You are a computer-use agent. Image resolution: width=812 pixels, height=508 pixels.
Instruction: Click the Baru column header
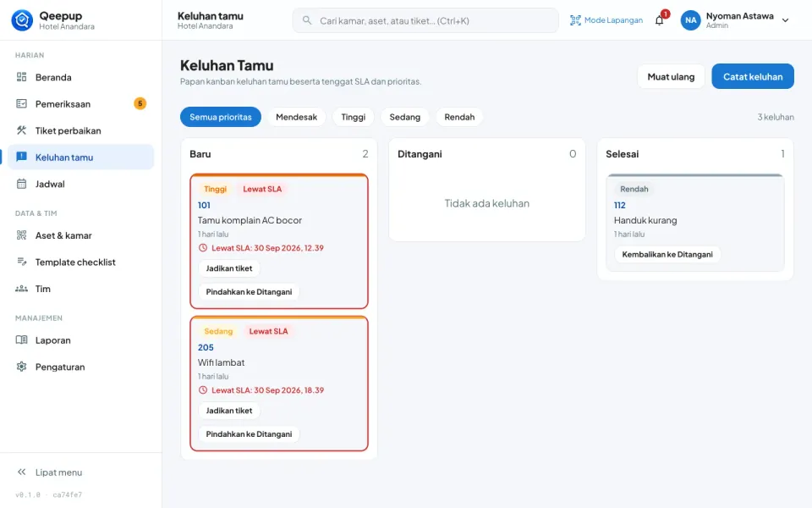[x=200, y=154]
